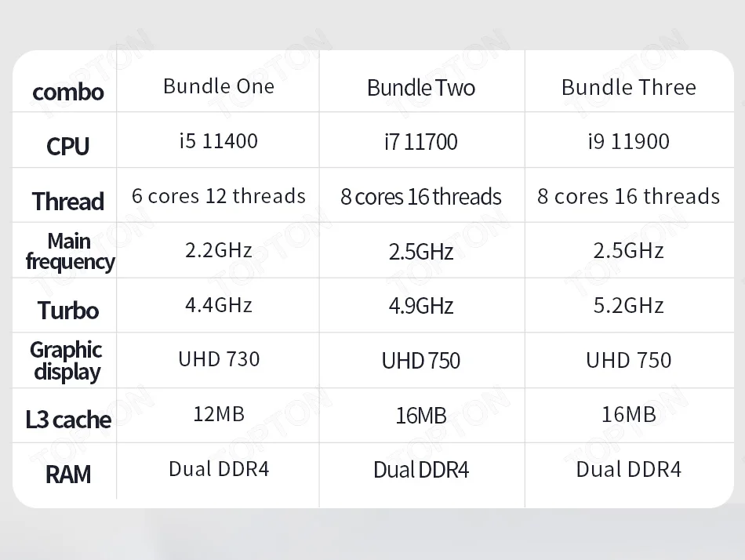
Task: Click Bundle Three's Dual DDR4 cell
Action: pyautogui.click(x=628, y=469)
